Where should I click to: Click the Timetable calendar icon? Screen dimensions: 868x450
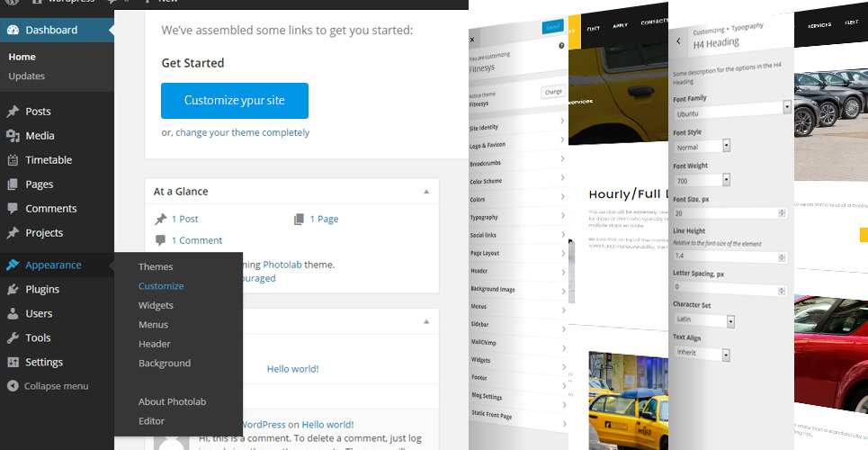pos(13,160)
